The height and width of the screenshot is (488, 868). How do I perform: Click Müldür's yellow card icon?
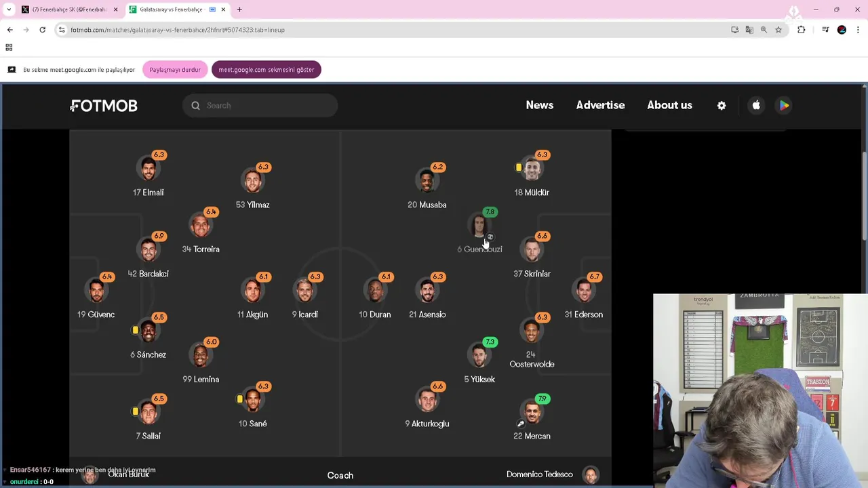[519, 167]
